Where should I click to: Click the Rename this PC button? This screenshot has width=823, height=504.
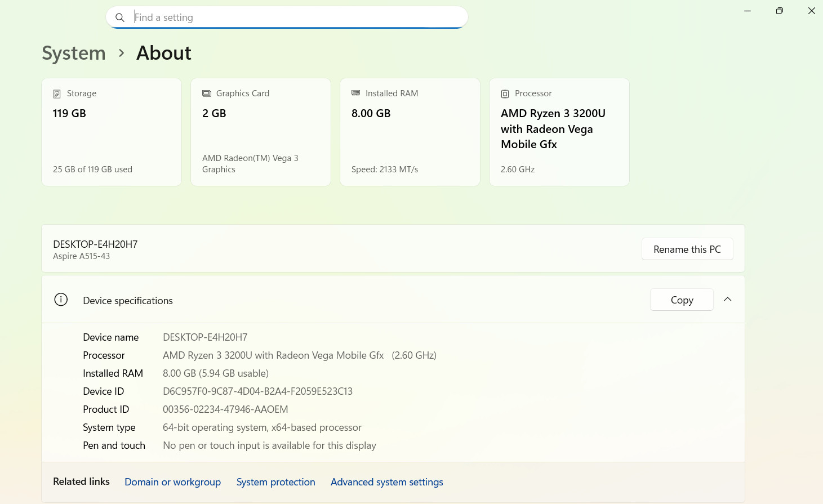[687, 249]
